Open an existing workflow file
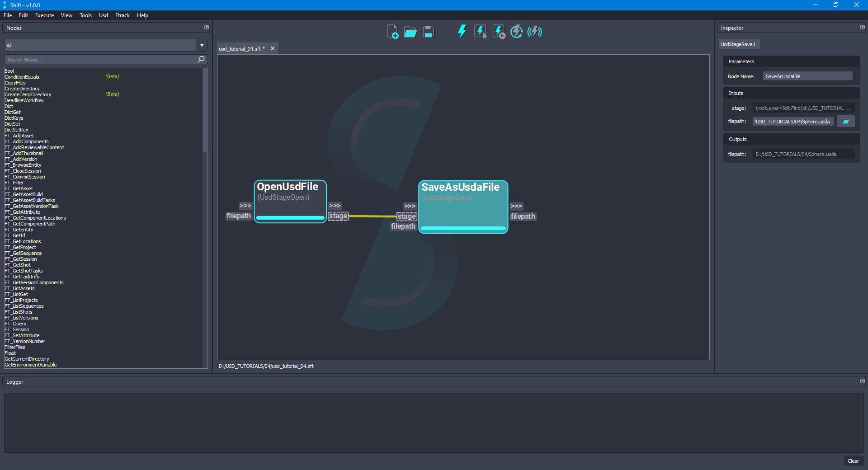This screenshot has width=868, height=470. click(410, 32)
